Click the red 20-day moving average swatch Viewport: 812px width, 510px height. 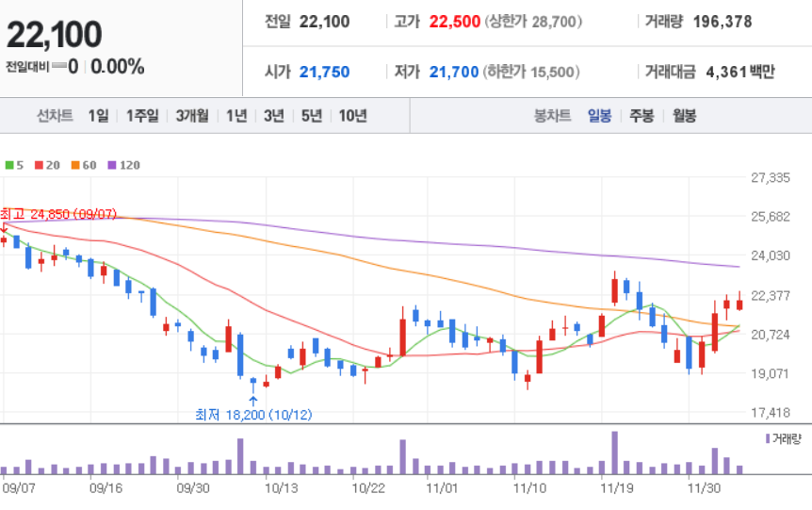click(x=39, y=165)
